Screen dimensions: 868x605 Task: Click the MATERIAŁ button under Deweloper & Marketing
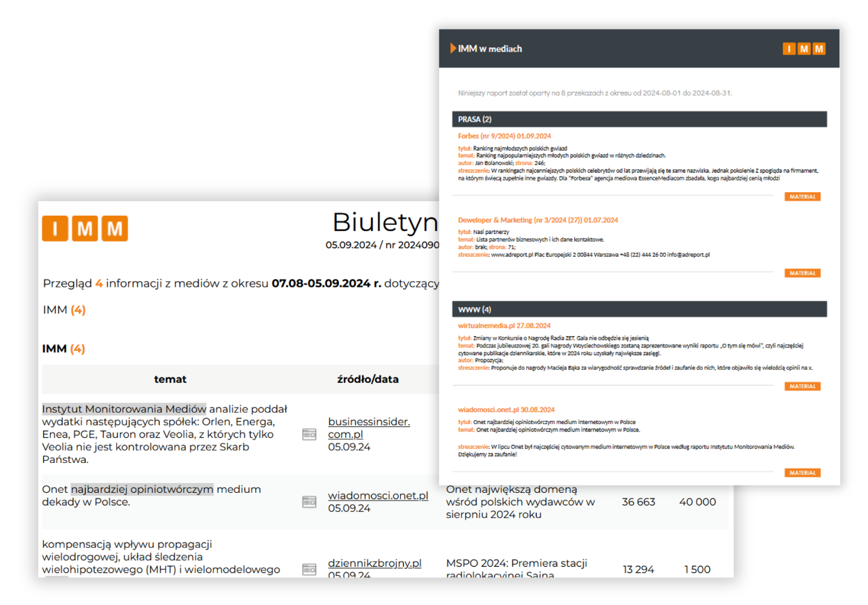(802, 274)
